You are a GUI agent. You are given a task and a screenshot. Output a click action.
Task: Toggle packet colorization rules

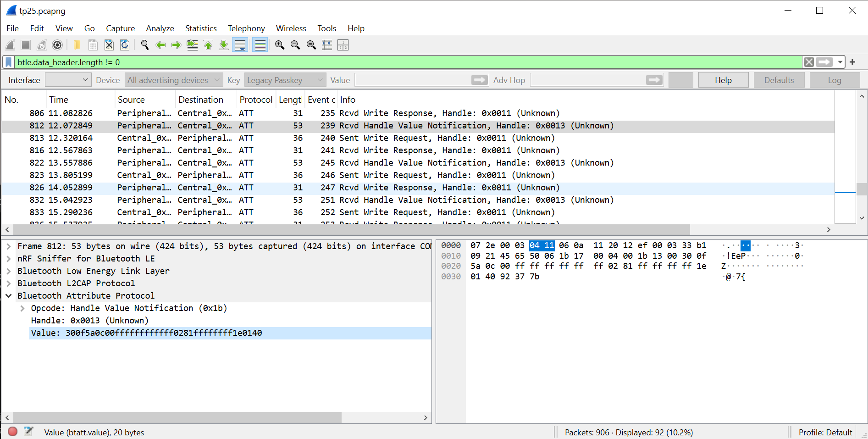click(x=260, y=45)
